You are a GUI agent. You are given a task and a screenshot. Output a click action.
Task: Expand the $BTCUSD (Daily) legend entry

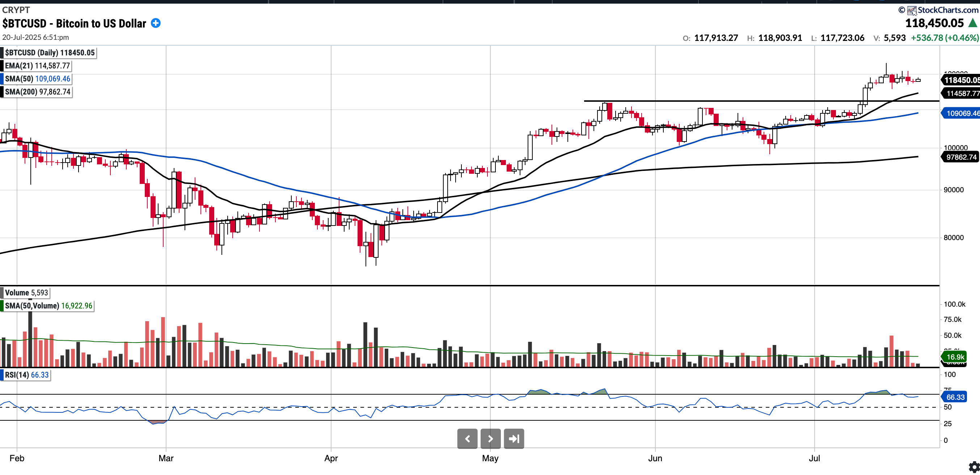pyautogui.click(x=50, y=52)
